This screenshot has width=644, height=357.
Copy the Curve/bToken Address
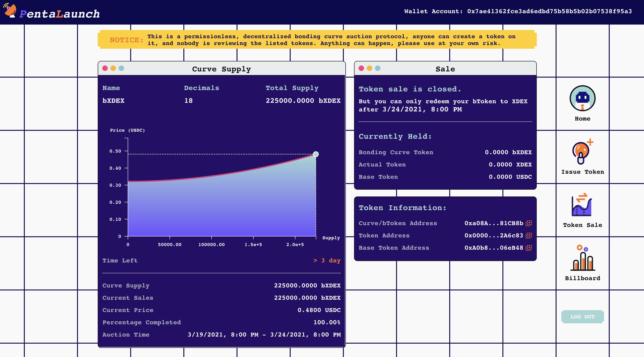click(x=529, y=223)
